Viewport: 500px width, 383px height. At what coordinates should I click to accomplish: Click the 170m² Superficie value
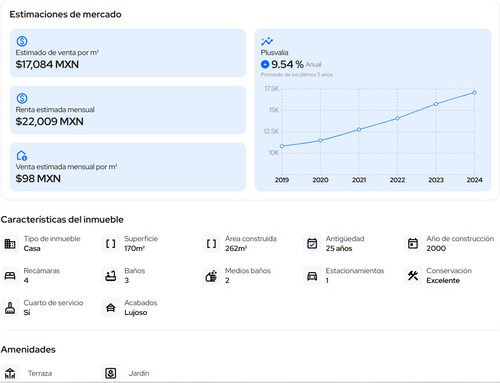tap(135, 248)
